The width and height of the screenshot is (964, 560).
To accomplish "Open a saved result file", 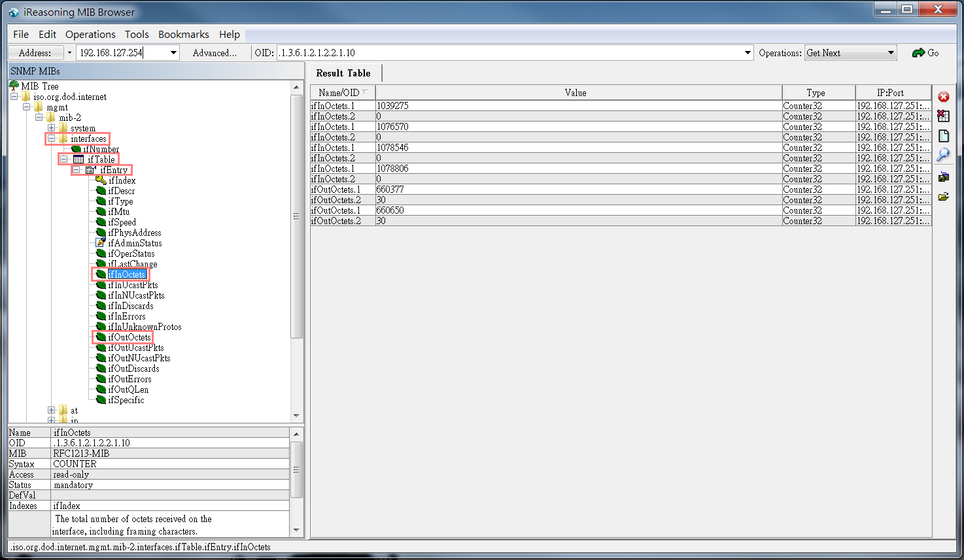I will [944, 195].
